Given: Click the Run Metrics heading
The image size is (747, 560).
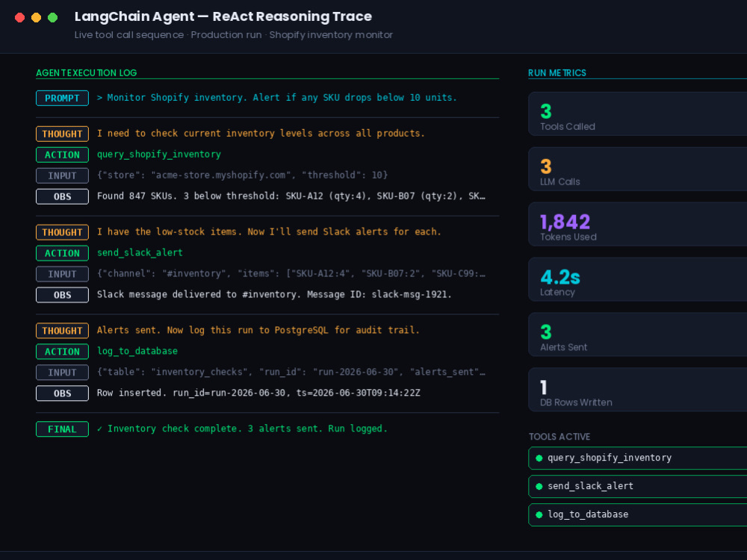Looking at the screenshot, I should [x=557, y=73].
